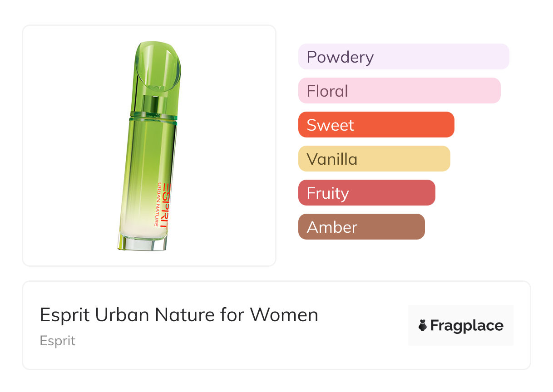Select the pink Floral accord bar
Image resolution: width=553 pixels, height=392 pixels.
click(400, 91)
